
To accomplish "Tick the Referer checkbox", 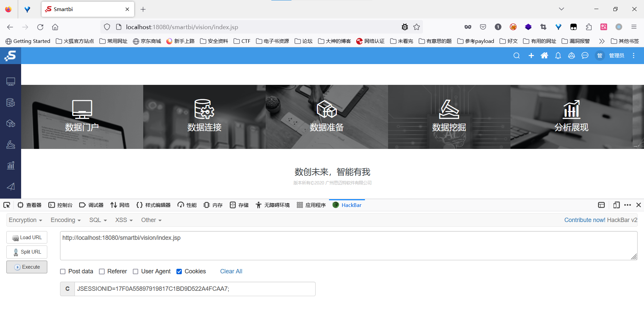I will tap(102, 272).
